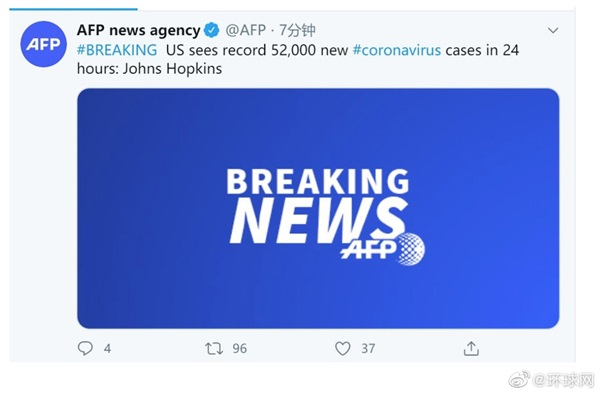Image resolution: width=600 pixels, height=394 pixels.
Task: Click the AFP globe logo in image
Action: [383, 249]
